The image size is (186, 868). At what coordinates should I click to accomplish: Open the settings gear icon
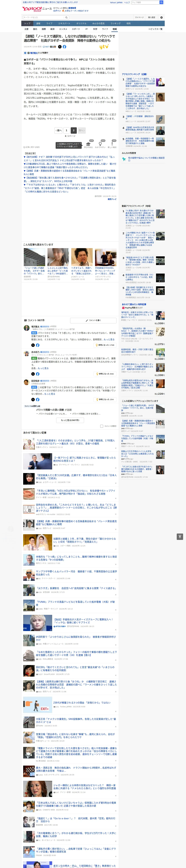pyautogui.click(x=161, y=18)
